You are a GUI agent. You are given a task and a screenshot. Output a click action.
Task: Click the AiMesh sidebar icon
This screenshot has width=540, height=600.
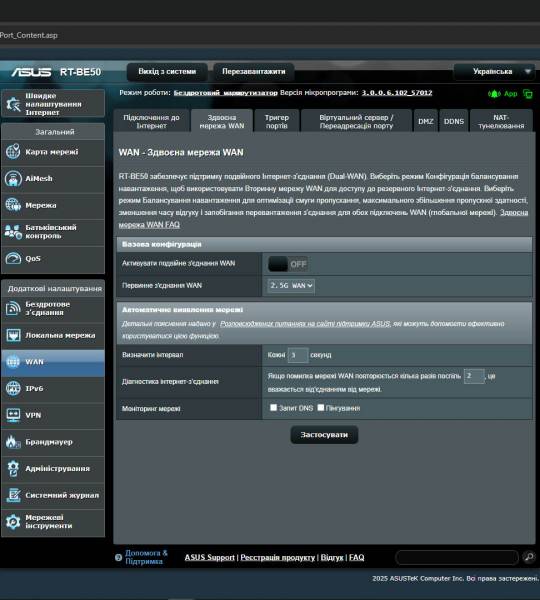click(x=13, y=178)
